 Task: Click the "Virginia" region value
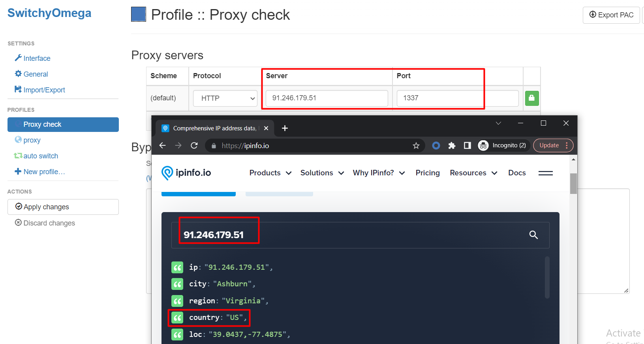(243, 301)
